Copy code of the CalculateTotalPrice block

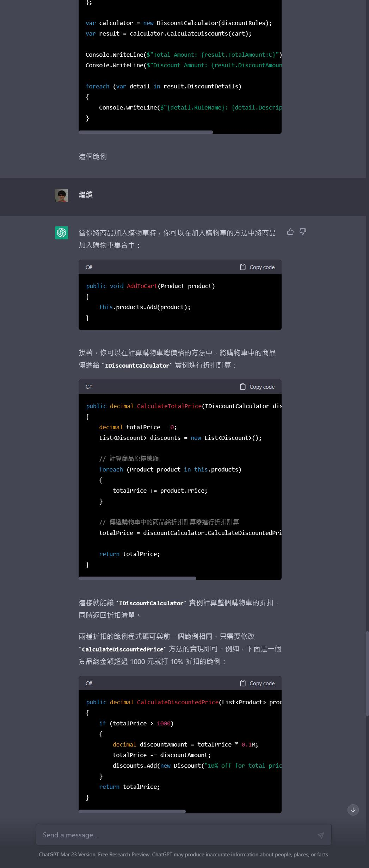click(x=257, y=387)
